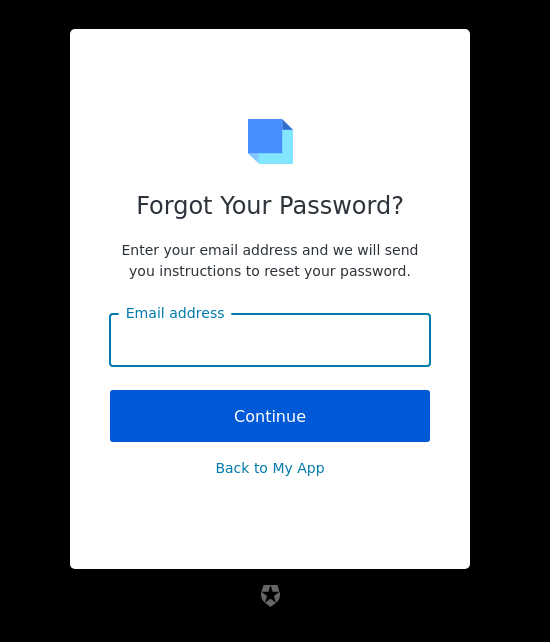The height and width of the screenshot is (642, 550).
Task: Click the star inside shield badge
Action: pos(270,595)
